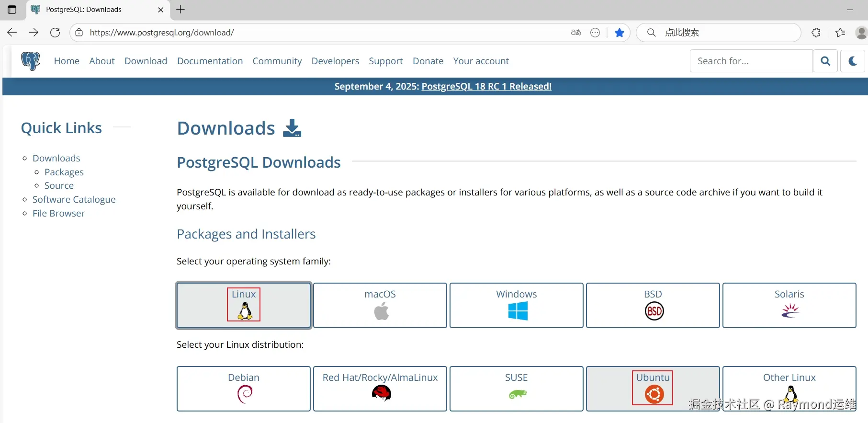Image resolution: width=868 pixels, height=423 pixels.
Task: Open browser extensions puzzle icon
Action: point(816,33)
